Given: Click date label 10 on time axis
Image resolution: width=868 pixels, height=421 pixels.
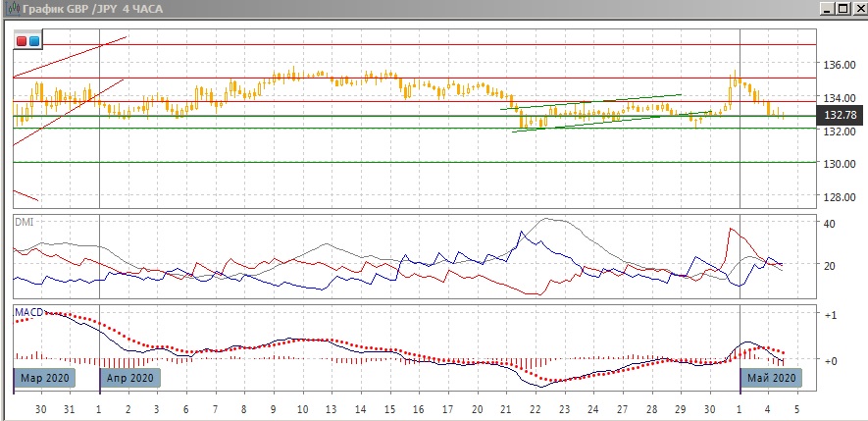Looking at the screenshot, I should pos(302,409).
